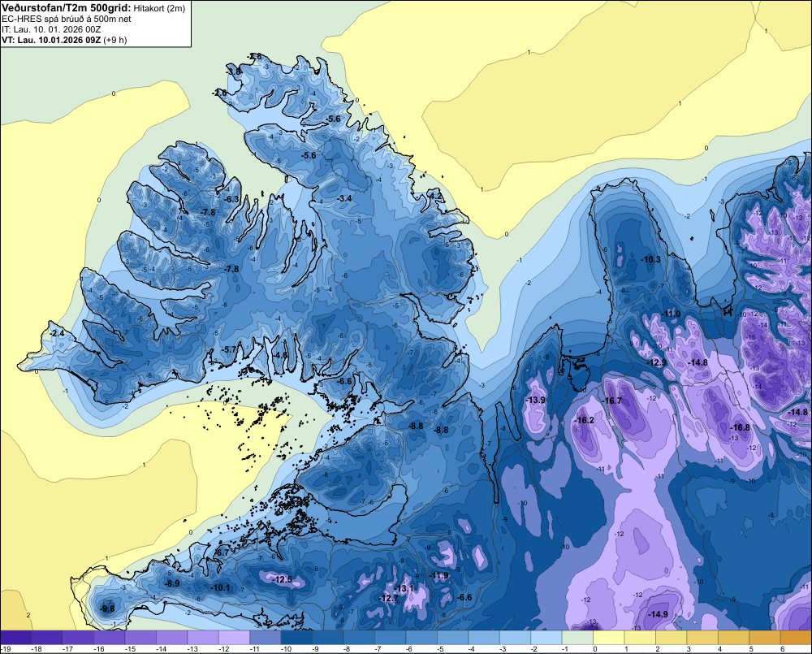The height and width of the screenshot is (654, 812).
Task: Select the legend swatch above the -10 label
Action: click(x=296, y=638)
